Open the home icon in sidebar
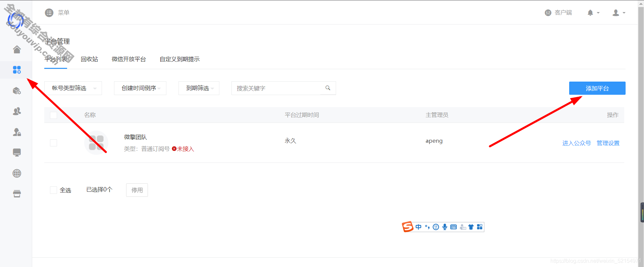This screenshot has width=644, height=267. coord(17,49)
